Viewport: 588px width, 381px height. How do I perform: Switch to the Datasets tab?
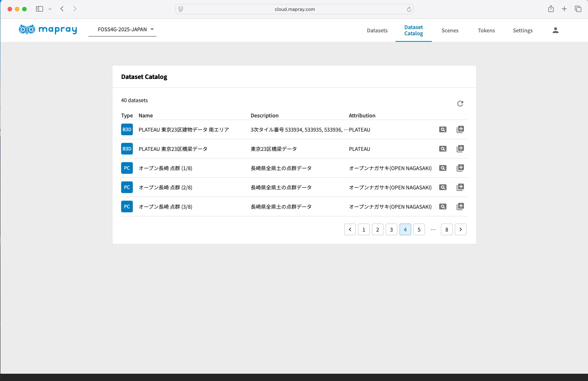point(377,31)
